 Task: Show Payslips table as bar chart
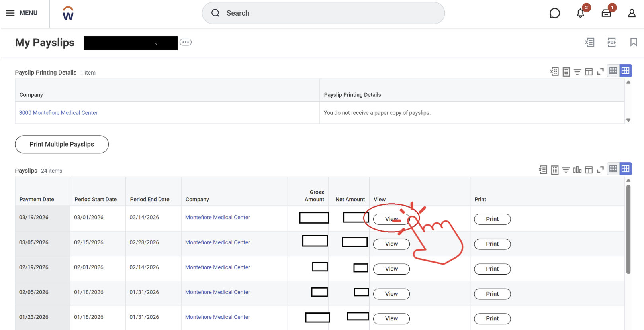point(577,170)
